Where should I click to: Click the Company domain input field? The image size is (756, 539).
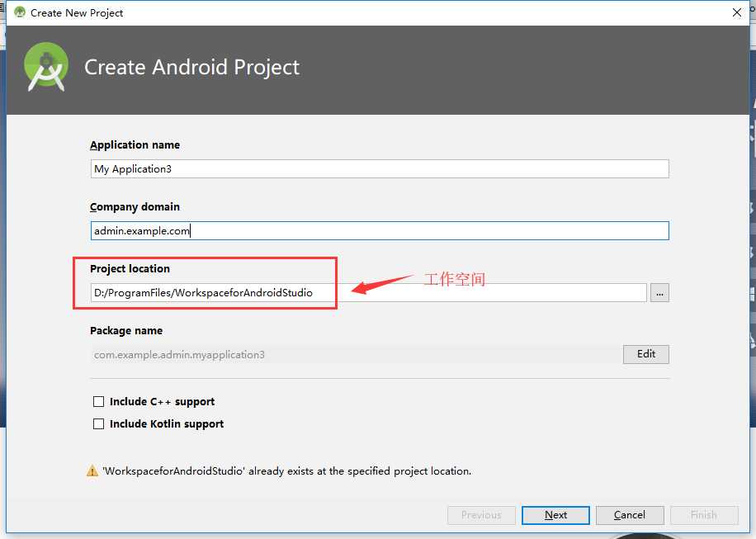[x=380, y=230]
